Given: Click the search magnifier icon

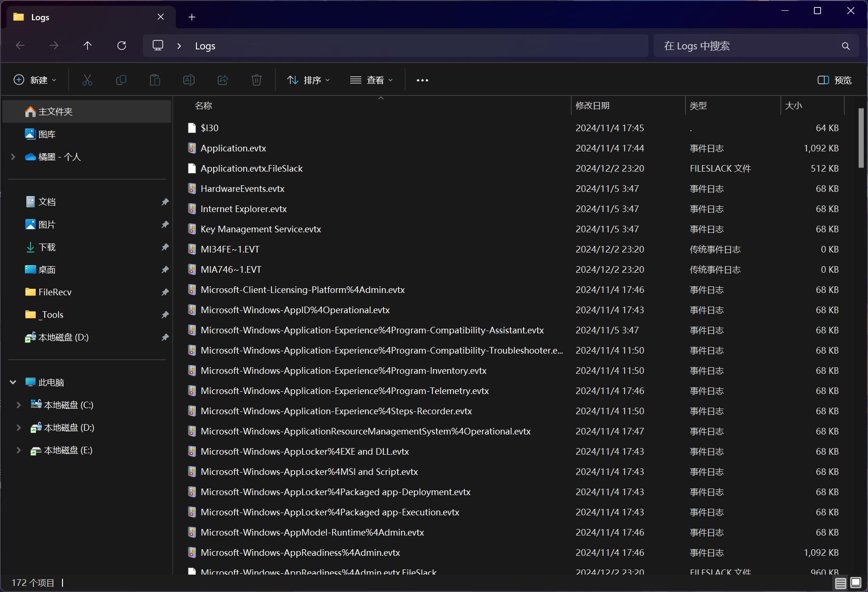Looking at the screenshot, I should (x=846, y=46).
